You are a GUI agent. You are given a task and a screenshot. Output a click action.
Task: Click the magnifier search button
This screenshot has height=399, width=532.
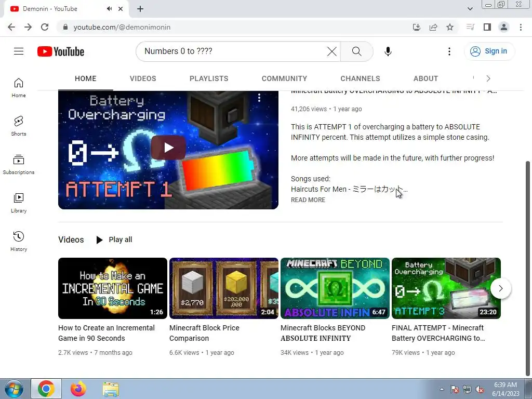356,51
